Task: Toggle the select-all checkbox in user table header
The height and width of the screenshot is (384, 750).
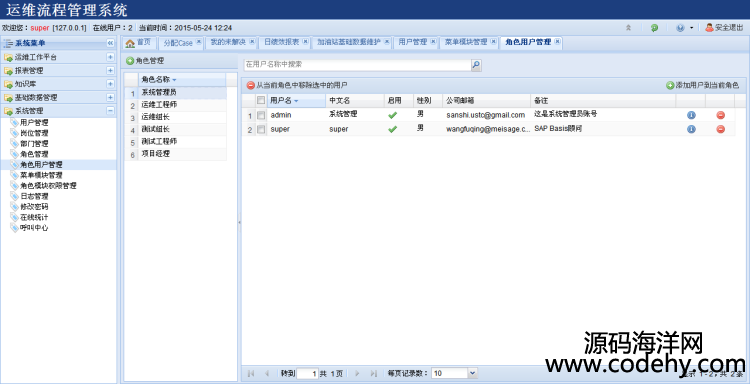Action: (261, 100)
